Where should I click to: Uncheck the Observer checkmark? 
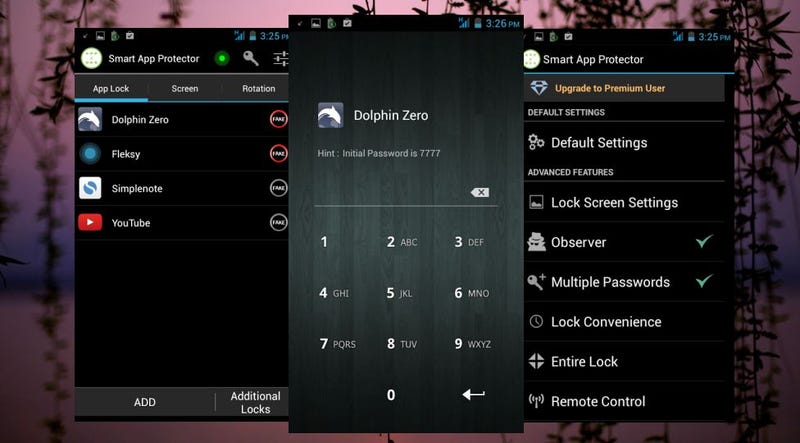pos(704,240)
